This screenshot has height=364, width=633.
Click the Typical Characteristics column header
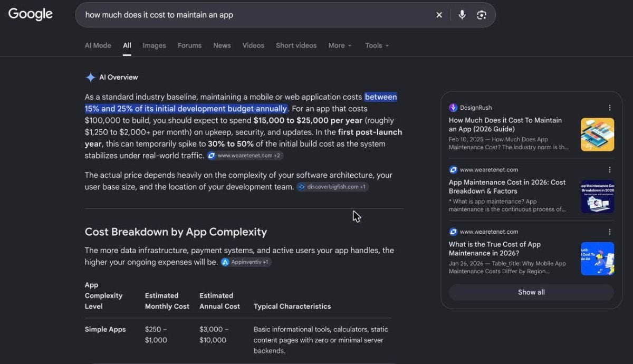(x=292, y=306)
